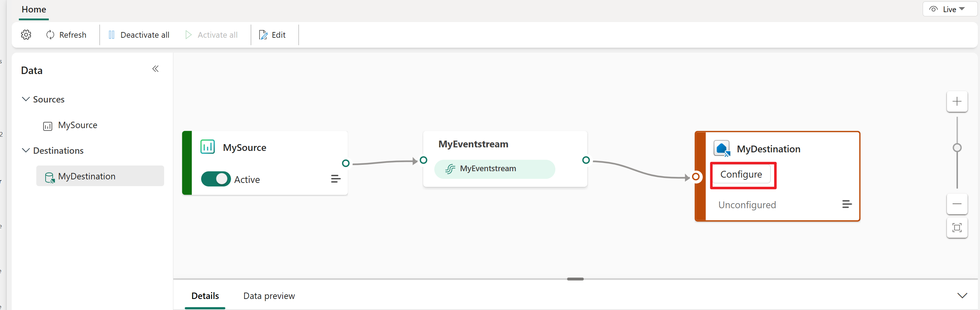
Task: Collapse the Sources tree section
Action: tap(26, 99)
